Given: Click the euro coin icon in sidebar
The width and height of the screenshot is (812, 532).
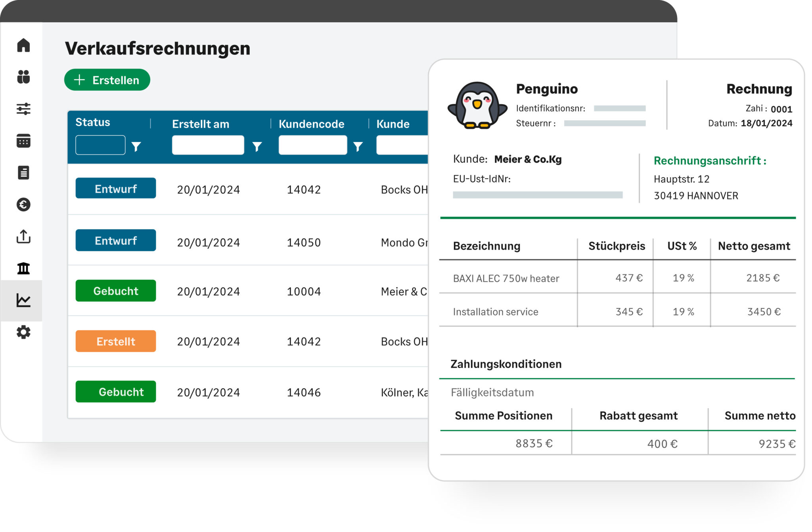Looking at the screenshot, I should 23,205.
